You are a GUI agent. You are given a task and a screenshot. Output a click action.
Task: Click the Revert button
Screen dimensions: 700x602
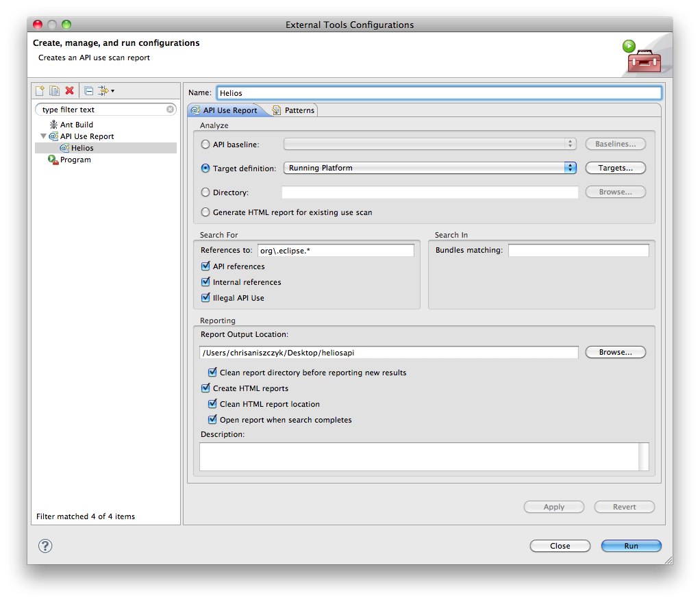coord(624,507)
